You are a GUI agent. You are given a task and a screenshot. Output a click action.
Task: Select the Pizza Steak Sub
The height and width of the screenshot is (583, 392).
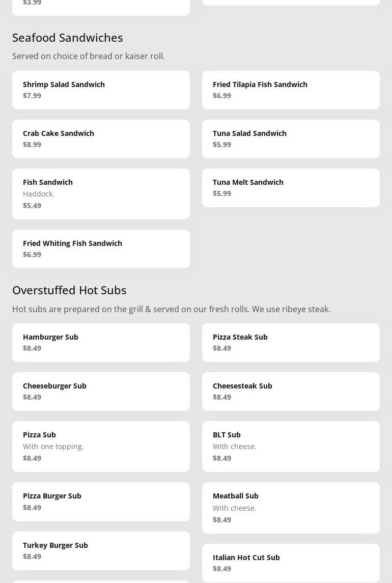point(291,342)
